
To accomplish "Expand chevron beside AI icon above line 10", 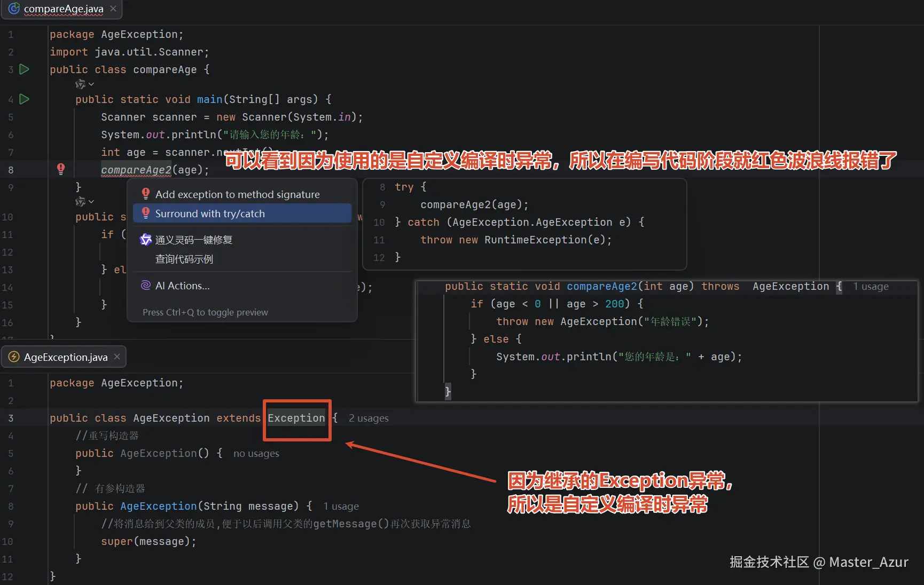I will point(91,202).
